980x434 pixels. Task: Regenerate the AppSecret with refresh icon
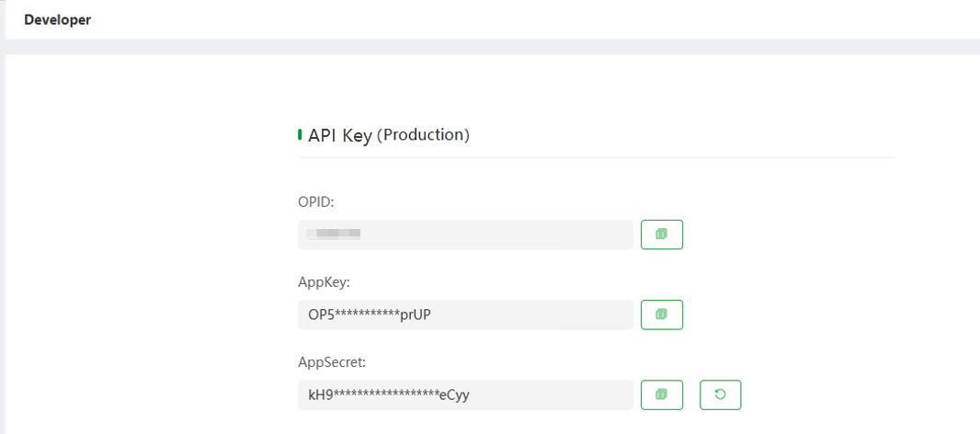[x=720, y=394]
